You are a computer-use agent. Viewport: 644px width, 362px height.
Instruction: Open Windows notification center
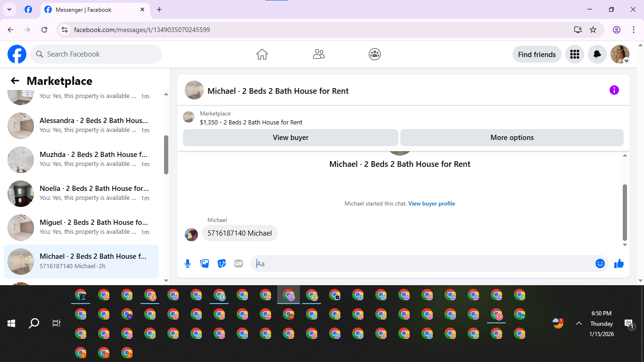click(629, 323)
